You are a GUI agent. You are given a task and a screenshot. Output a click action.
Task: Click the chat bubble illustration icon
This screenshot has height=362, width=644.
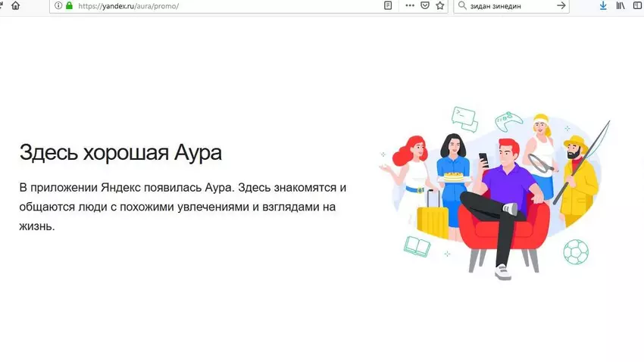point(464,117)
